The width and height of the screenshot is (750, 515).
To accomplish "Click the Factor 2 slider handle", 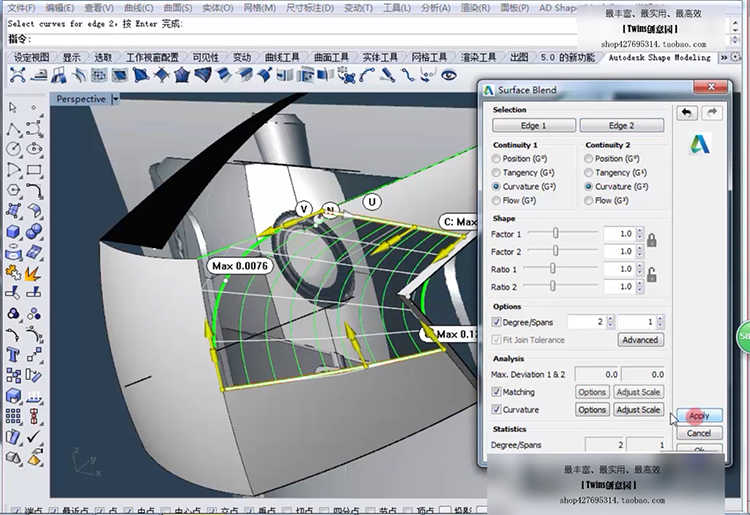I will tap(556, 252).
